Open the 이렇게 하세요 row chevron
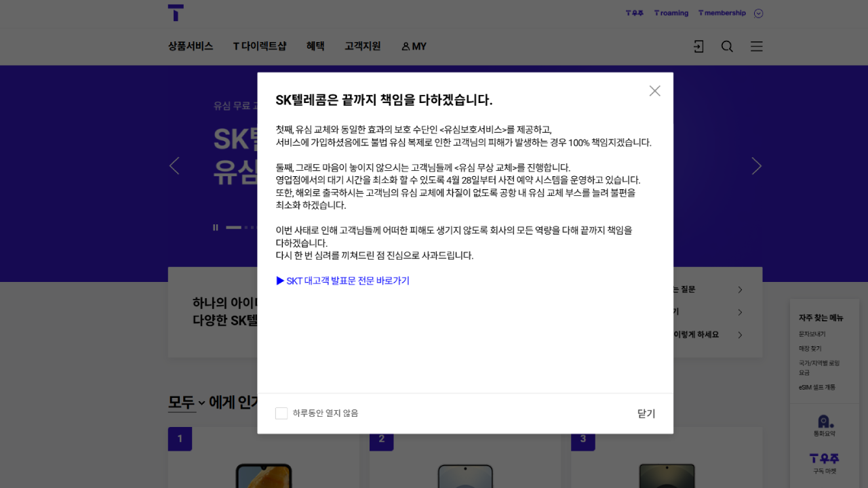This screenshot has width=868, height=488. click(x=740, y=335)
